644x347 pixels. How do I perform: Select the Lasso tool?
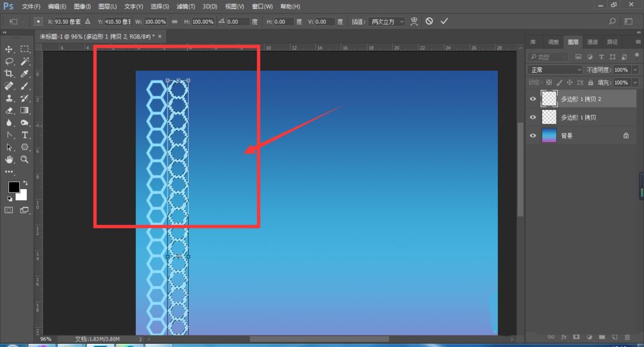pyautogui.click(x=8, y=62)
